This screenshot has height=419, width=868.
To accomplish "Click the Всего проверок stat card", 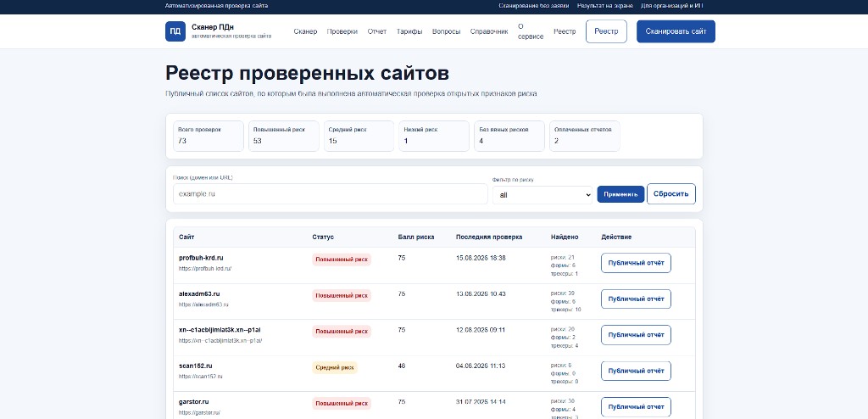I will pyautogui.click(x=209, y=136).
